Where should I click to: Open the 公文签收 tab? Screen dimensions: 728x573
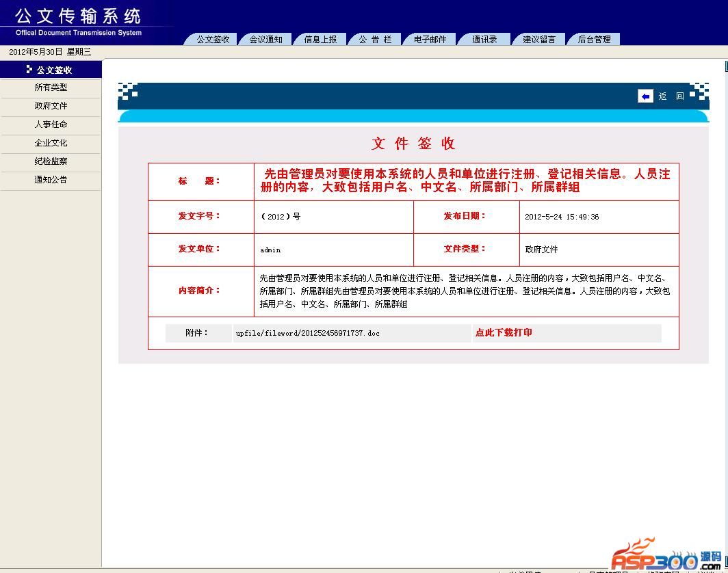coord(213,40)
